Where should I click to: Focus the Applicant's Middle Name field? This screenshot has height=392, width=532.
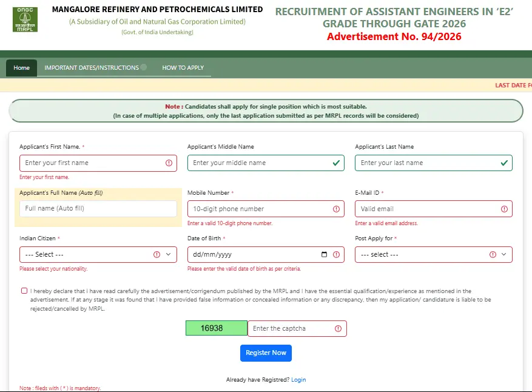(x=266, y=163)
